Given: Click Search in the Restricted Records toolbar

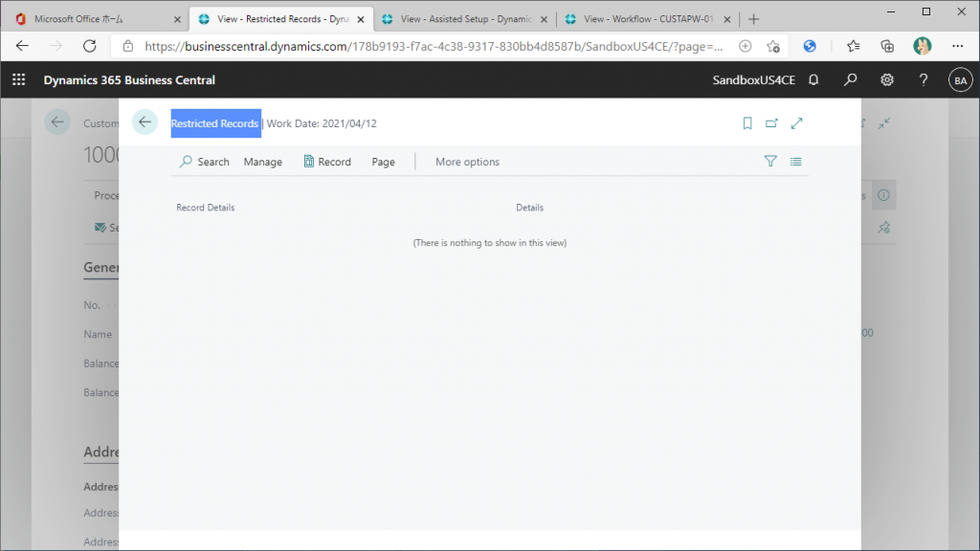Looking at the screenshot, I should pyautogui.click(x=205, y=162).
